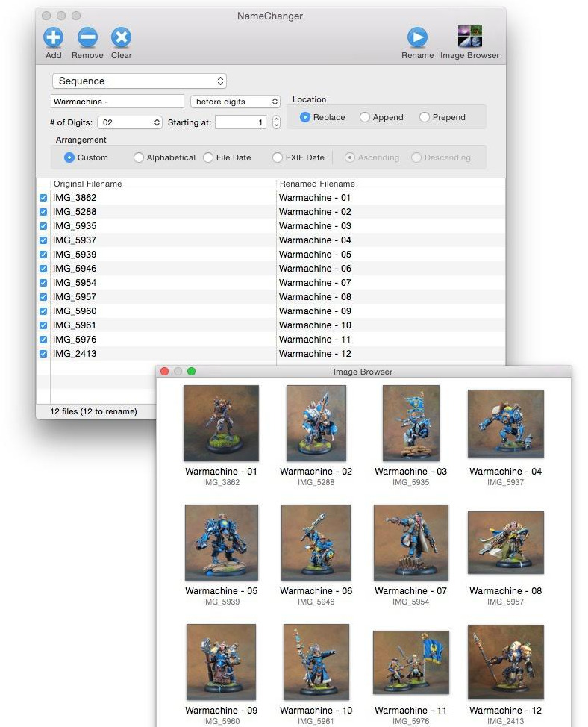Open the # of Digits dropdown
Viewport: 588px width, 727px height.
[x=130, y=122]
